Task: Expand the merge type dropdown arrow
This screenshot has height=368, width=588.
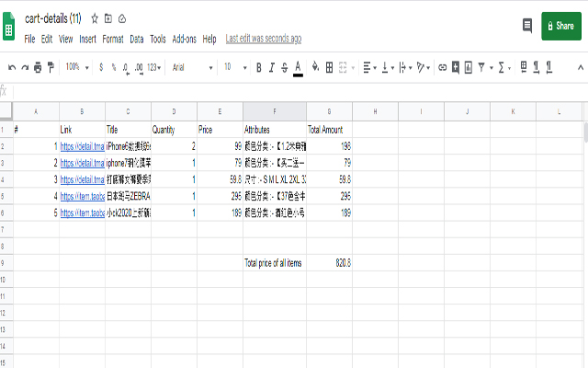Action: click(x=353, y=68)
